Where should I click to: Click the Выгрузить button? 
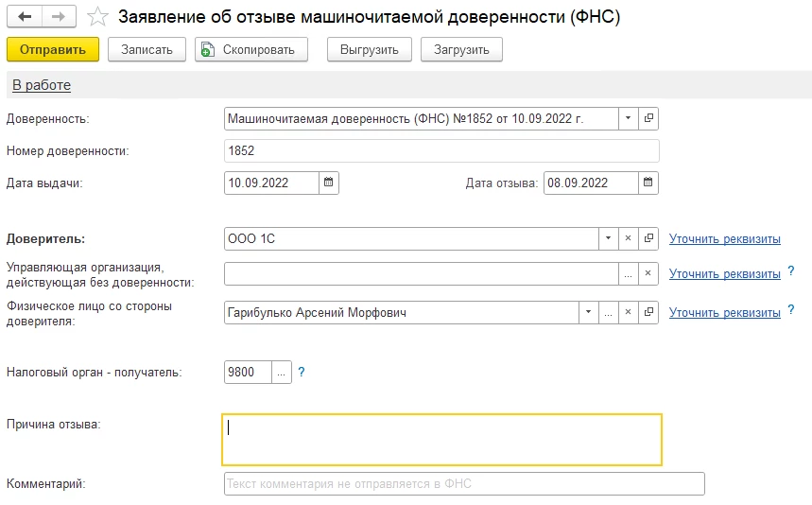370,50
